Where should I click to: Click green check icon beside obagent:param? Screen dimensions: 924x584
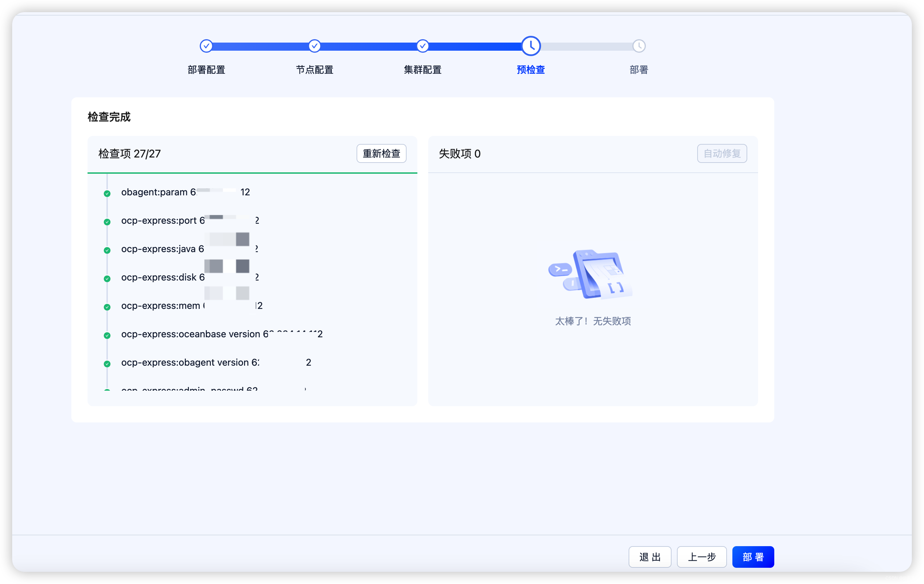click(107, 193)
